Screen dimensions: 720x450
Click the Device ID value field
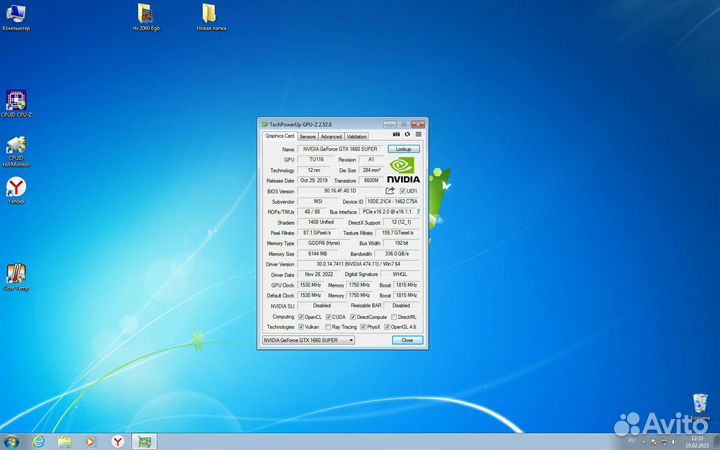pos(392,201)
